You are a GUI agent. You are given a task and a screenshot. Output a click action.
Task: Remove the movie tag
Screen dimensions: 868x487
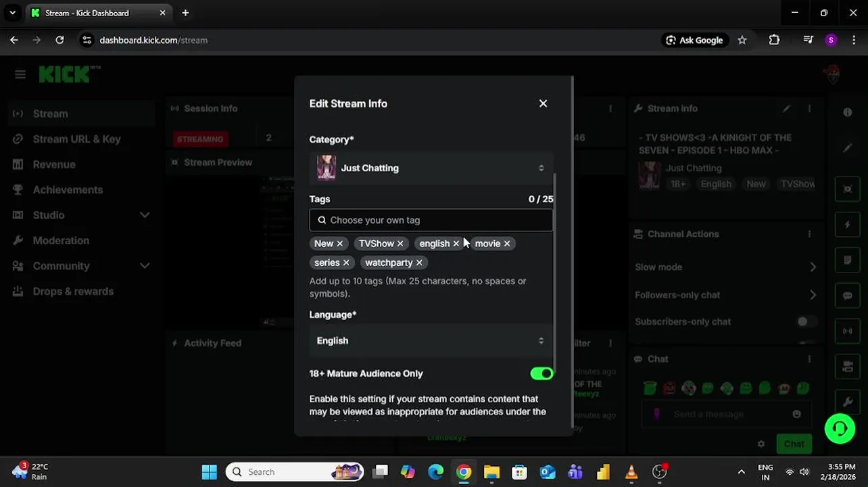506,243
